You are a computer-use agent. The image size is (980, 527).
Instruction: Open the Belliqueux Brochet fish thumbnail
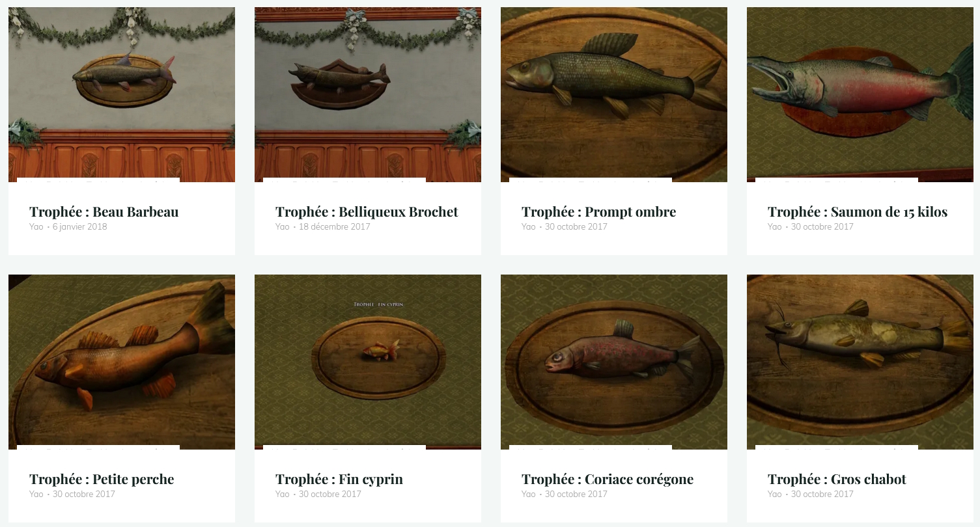(368, 94)
